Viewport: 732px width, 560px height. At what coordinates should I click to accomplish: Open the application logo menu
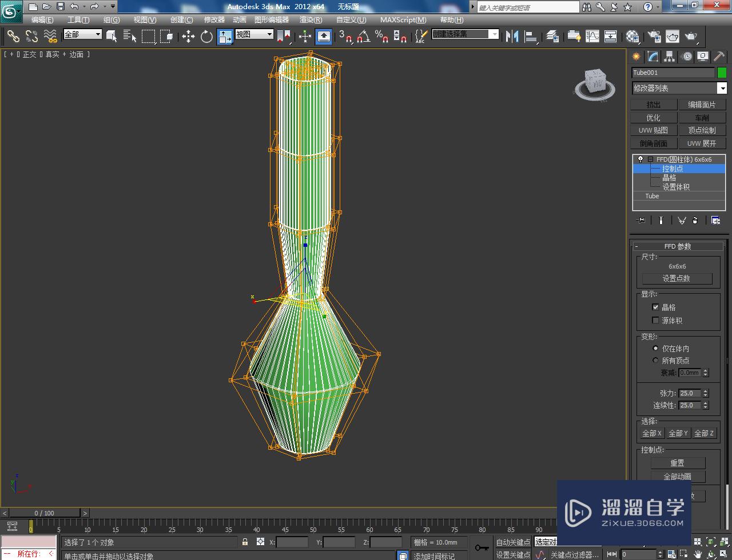(x=11, y=11)
